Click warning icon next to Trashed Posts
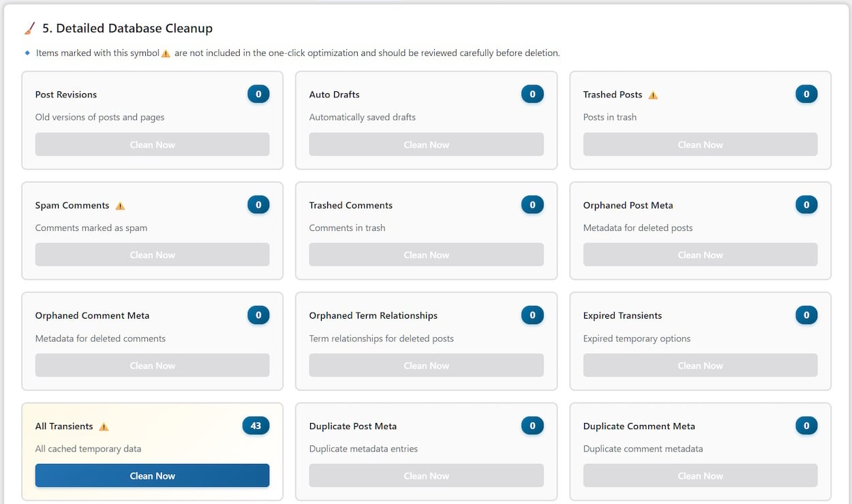This screenshot has height=504, width=852. pos(653,95)
